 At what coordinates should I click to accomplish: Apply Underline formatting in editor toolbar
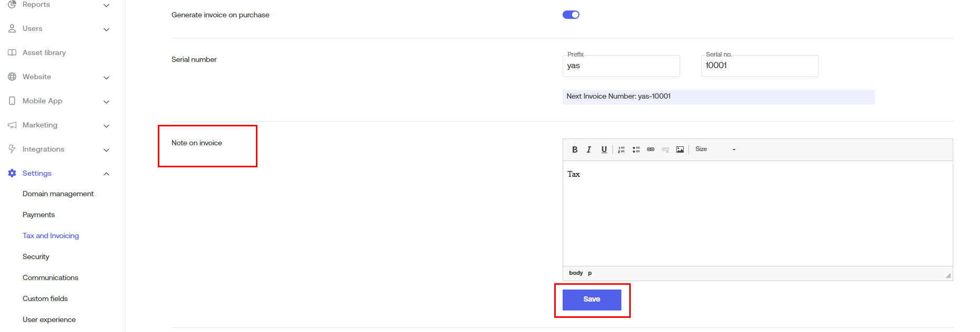click(x=604, y=149)
